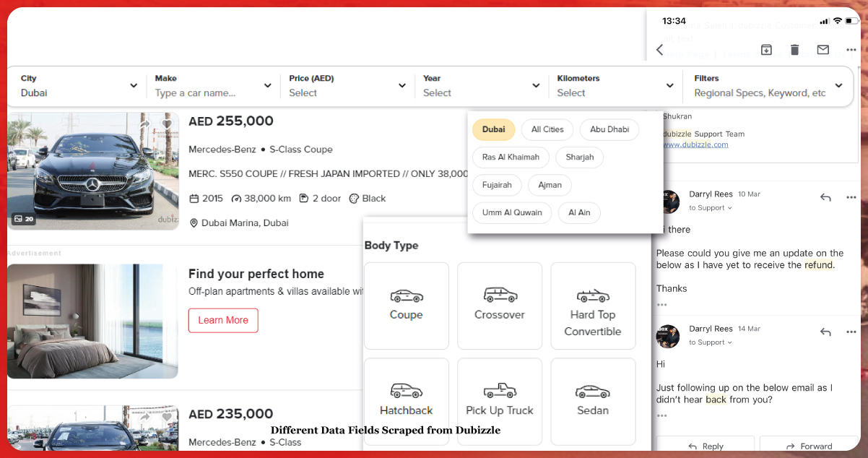This screenshot has width=868, height=458.
Task: Open email top bar more options
Action: [851, 50]
